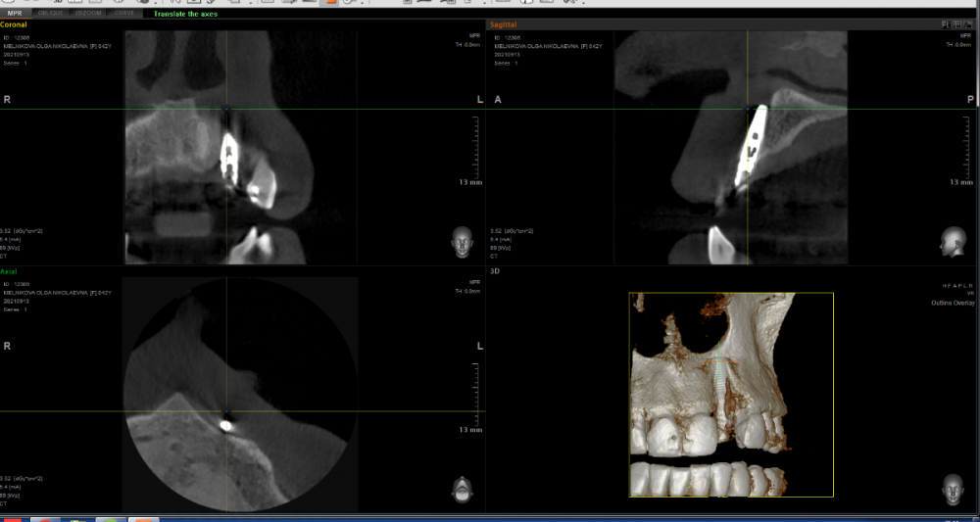The height and width of the screenshot is (522, 980).
Task: Click the head orientation icon in Coronal view
Action: pyautogui.click(x=460, y=239)
